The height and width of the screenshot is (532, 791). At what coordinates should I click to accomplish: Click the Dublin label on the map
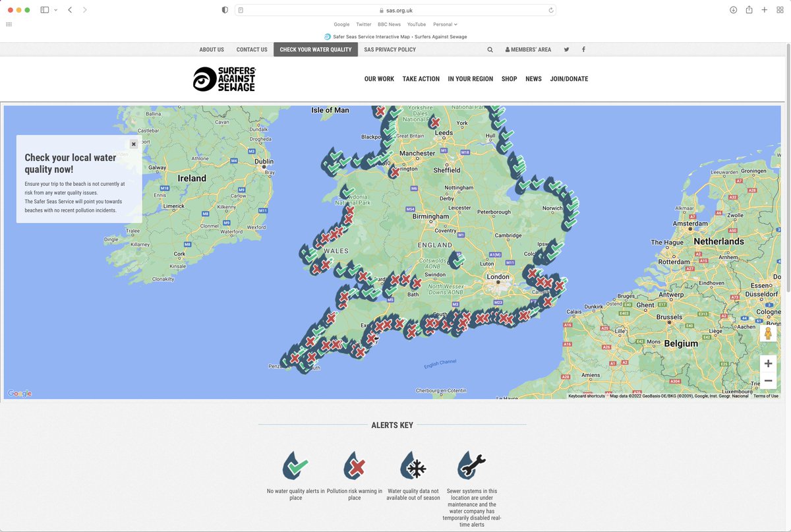pyautogui.click(x=264, y=162)
